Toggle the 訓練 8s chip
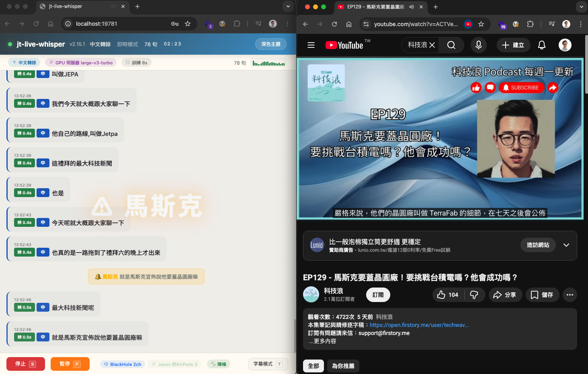The width and height of the screenshot is (588, 374). 137,62
